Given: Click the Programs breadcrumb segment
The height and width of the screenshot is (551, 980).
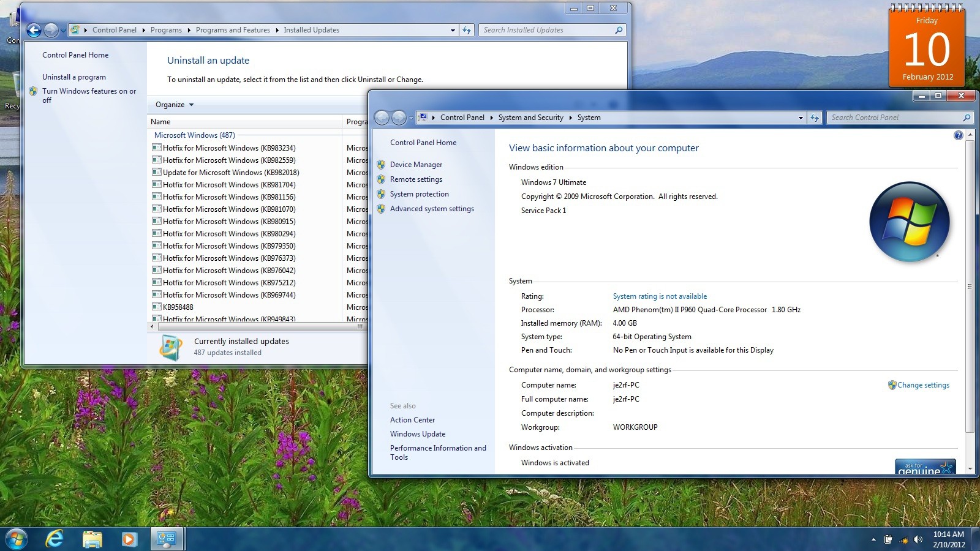Looking at the screenshot, I should [166, 30].
